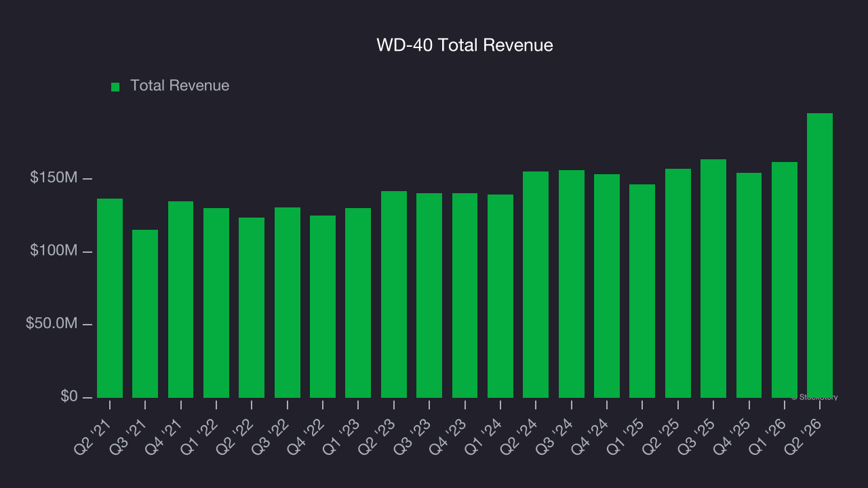Image resolution: width=868 pixels, height=488 pixels.
Task: Select the $50.0M y-axis label
Action: [x=52, y=324]
